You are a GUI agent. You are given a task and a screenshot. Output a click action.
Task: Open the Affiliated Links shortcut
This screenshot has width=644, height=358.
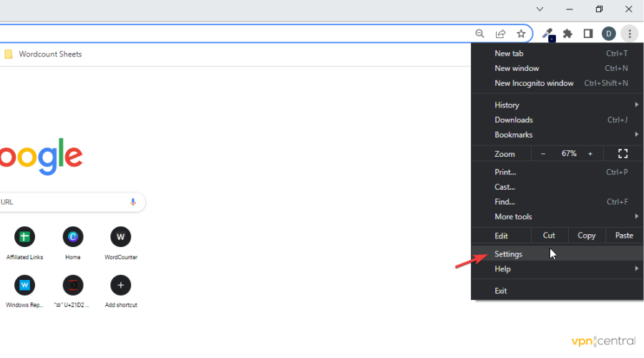[x=24, y=243]
